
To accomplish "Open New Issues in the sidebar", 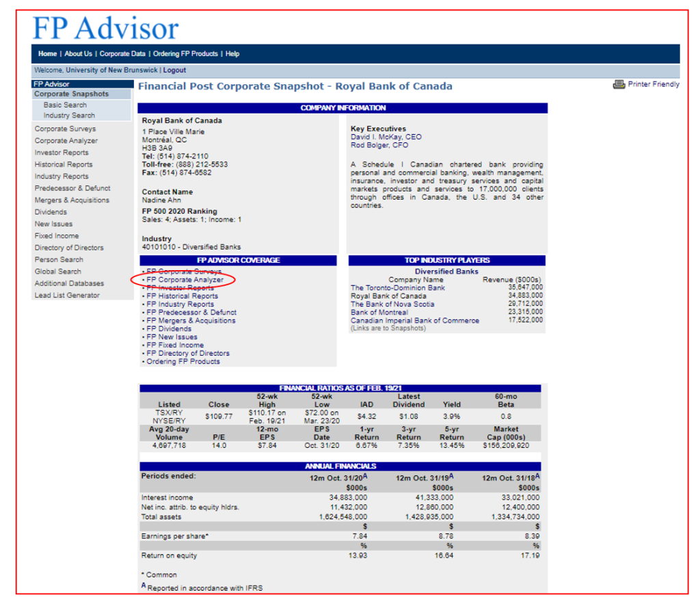I will [53, 224].
